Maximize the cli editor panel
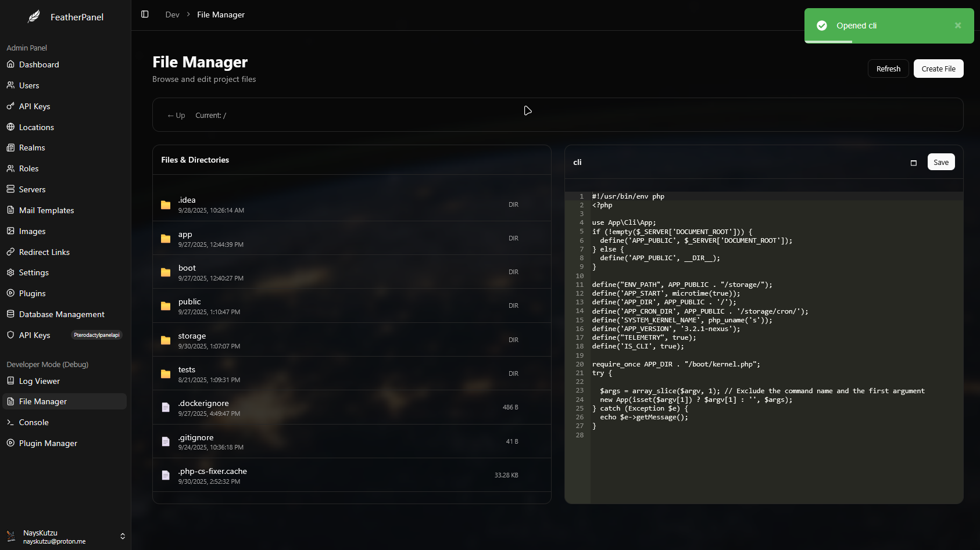 [913, 163]
